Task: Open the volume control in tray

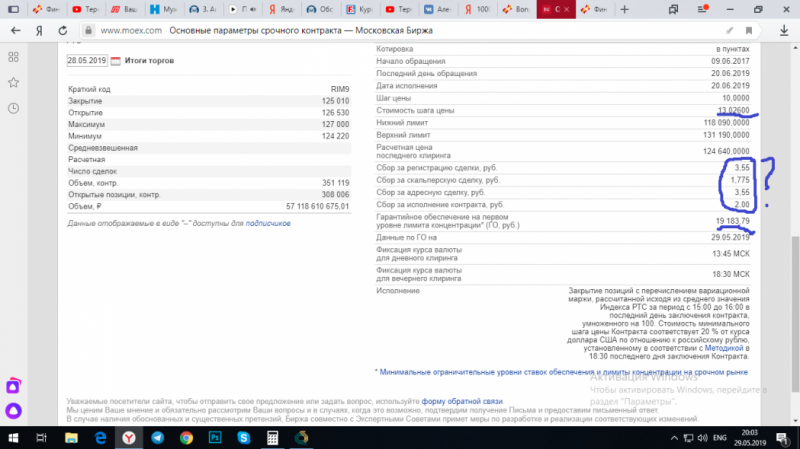Action: [x=703, y=438]
